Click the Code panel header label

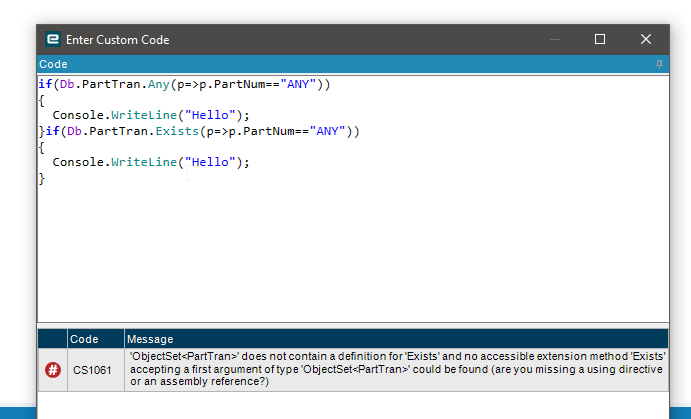pos(53,64)
